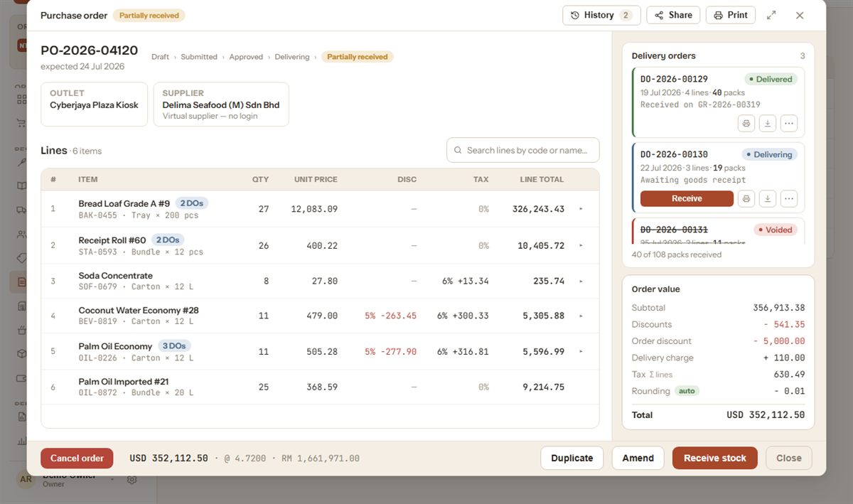Select the Partially received status step
The height and width of the screenshot is (504, 853).
tap(358, 57)
